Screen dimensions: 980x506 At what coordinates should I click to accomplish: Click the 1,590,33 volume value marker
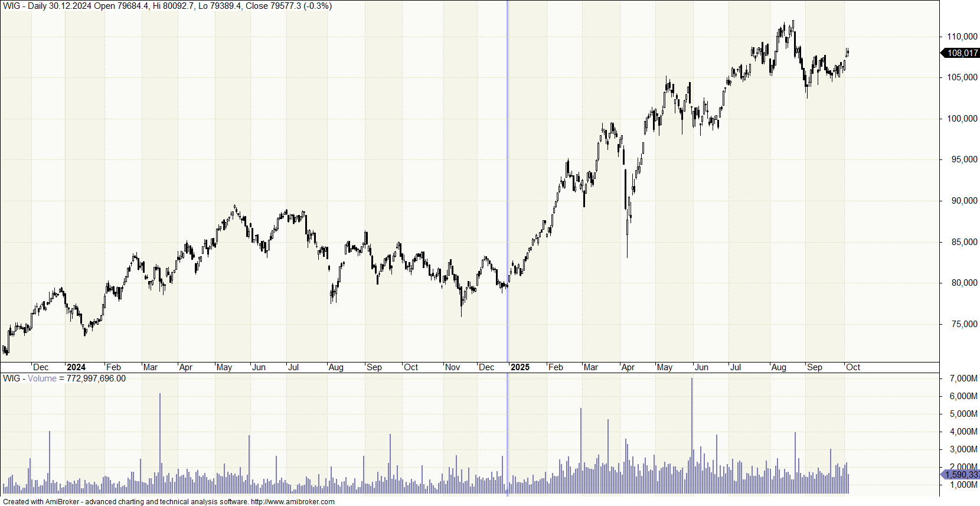click(x=961, y=474)
